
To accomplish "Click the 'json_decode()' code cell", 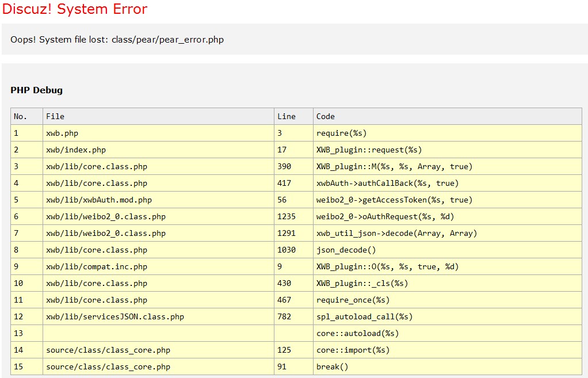I will pos(448,250).
